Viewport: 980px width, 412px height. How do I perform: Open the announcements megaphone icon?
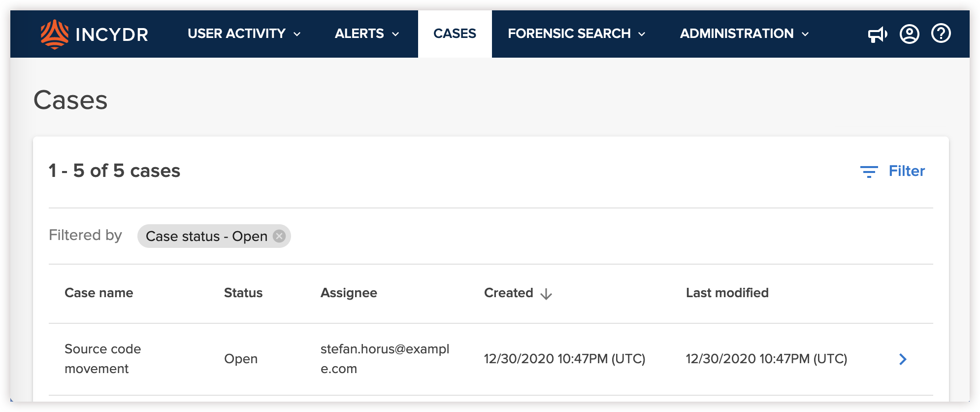(x=878, y=34)
